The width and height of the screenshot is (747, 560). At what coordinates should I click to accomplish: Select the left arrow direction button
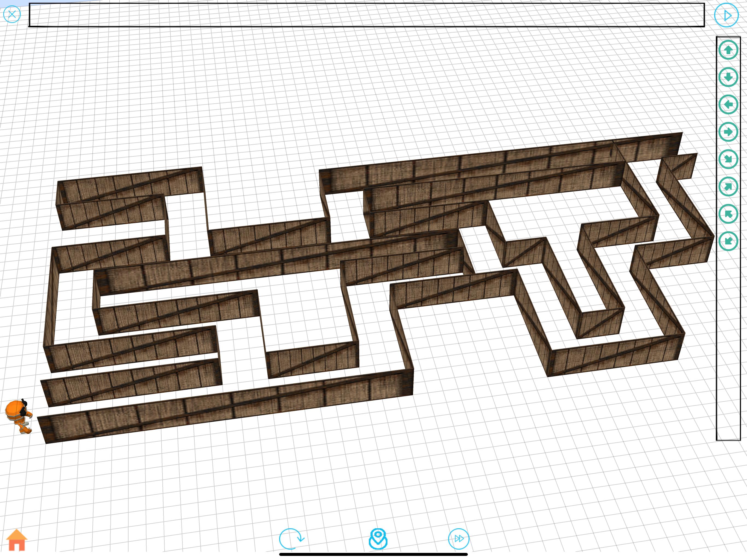coord(728,104)
